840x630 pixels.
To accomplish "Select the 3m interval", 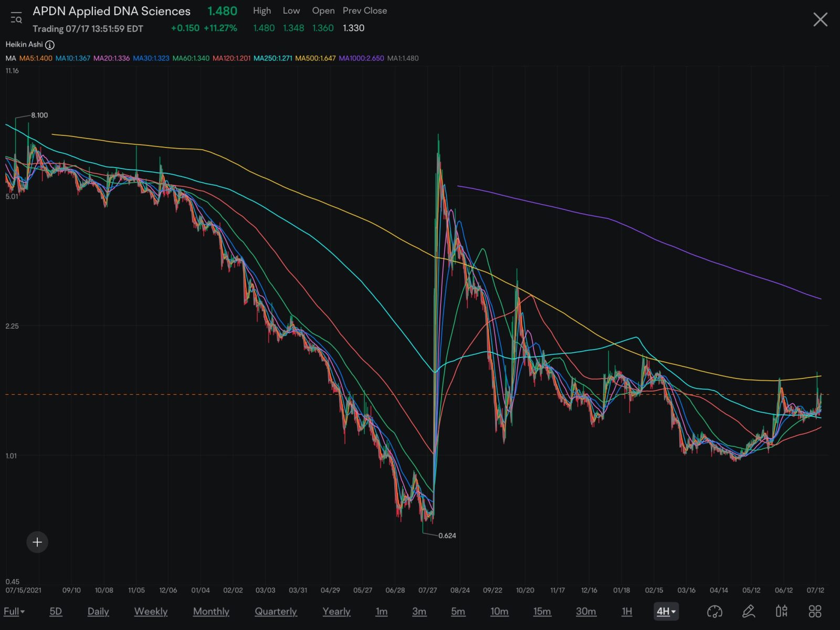I will tap(419, 611).
